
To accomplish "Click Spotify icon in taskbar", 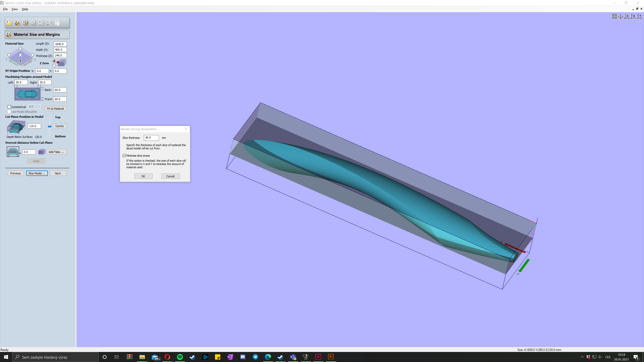I will click(180, 357).
